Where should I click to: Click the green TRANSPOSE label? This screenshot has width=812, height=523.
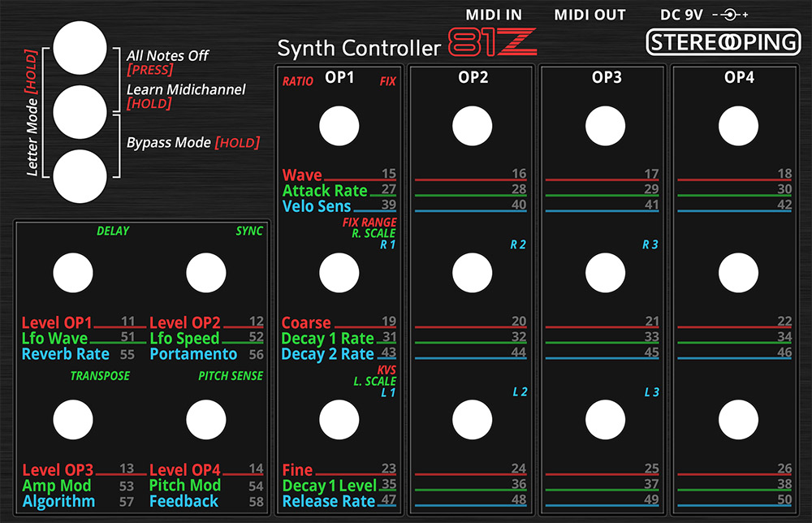pos(100,376)
